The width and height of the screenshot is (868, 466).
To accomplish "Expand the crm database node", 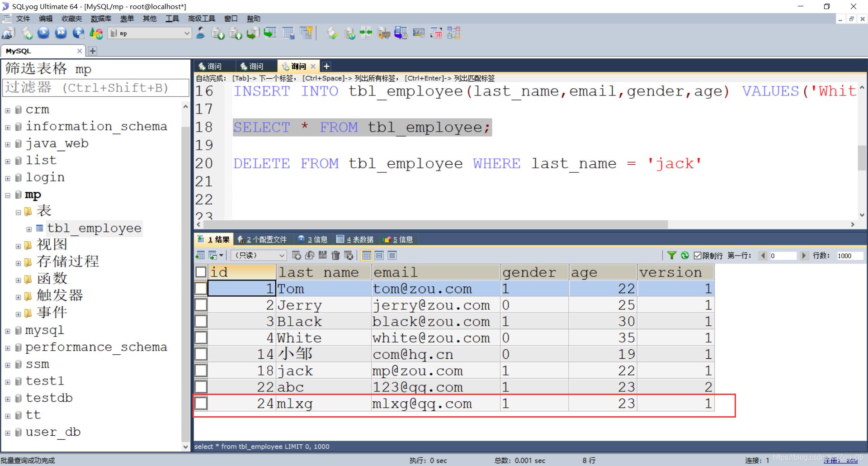I will pos(8,110).
